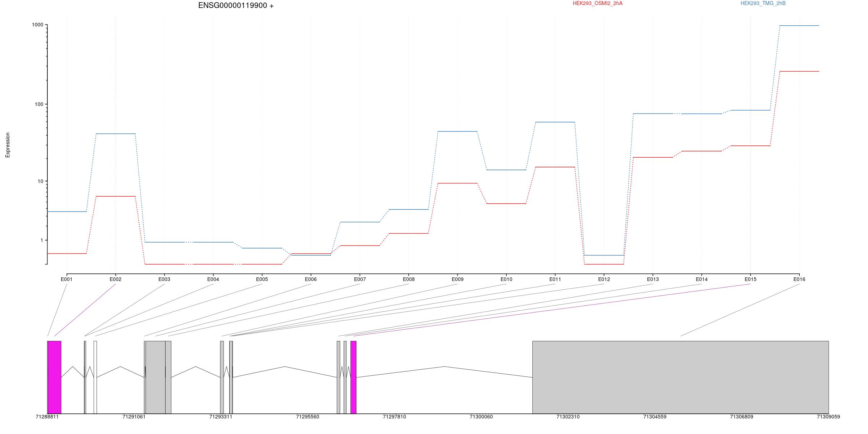This screenshot has width=868, height=434.
Task: Click the 100 y-axis tick label
Action: tap(39, 104)
